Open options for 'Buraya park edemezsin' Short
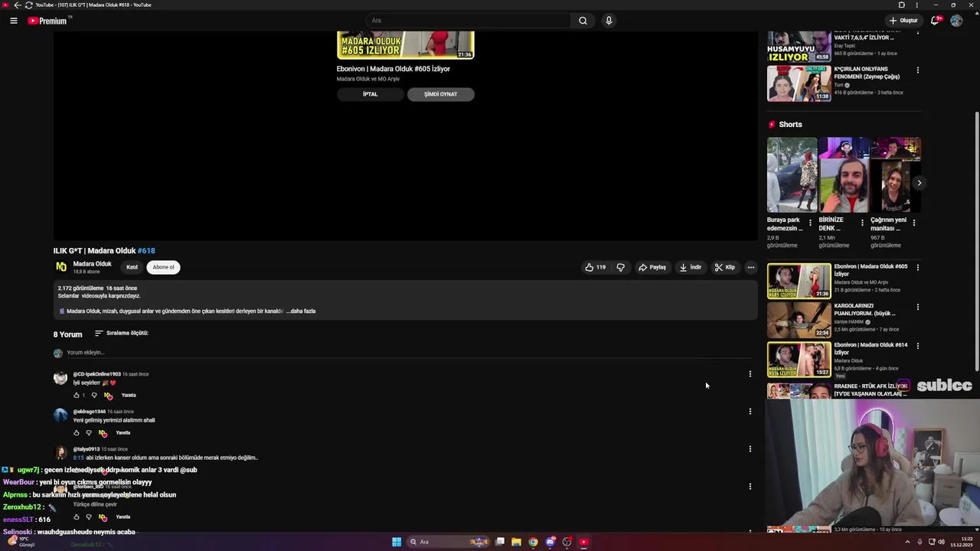The image size is (980, 551). pyautogui.click(x=810, y=223)
